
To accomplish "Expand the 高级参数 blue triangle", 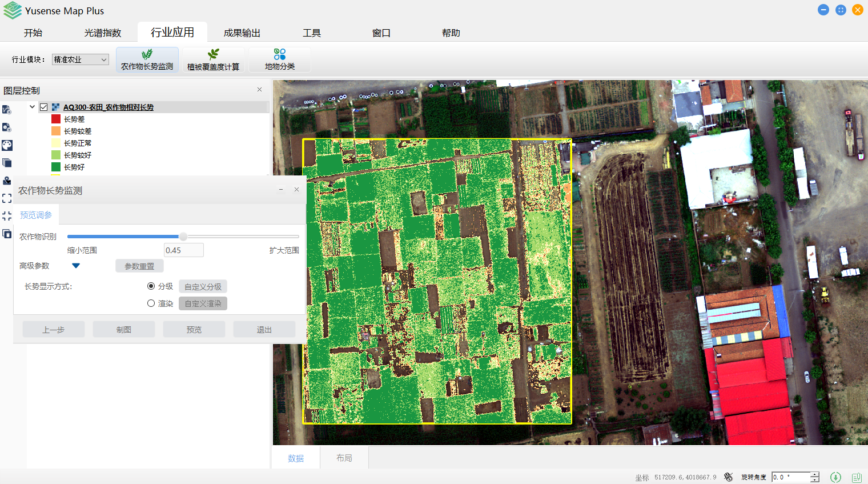I will click(x=76, y=266).
